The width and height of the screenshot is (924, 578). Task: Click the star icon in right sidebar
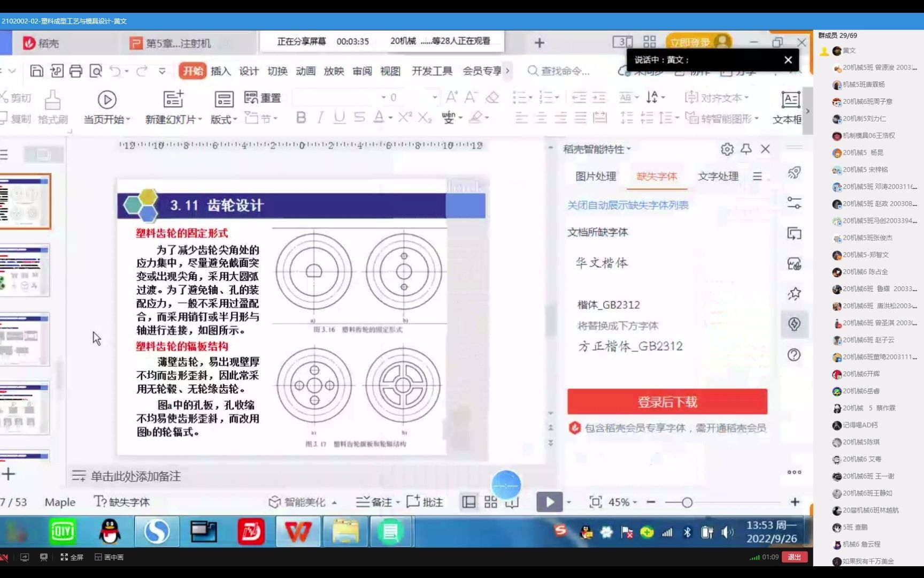point(795,293)
